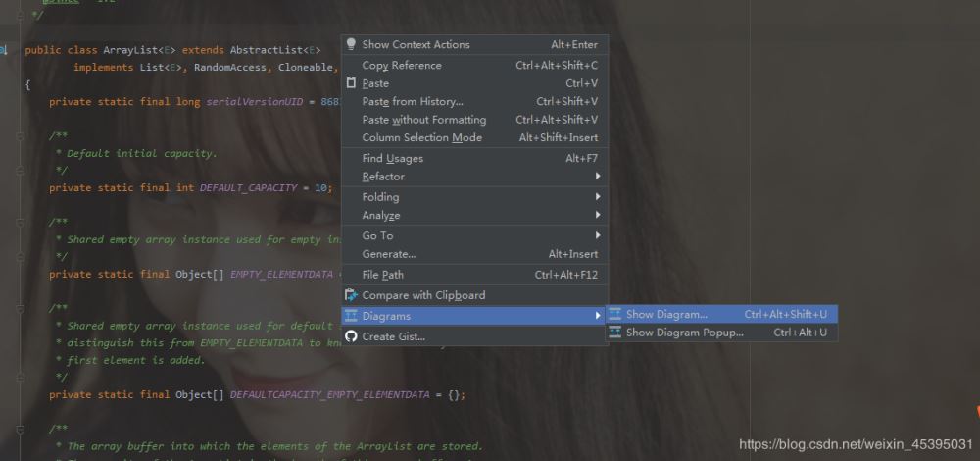
Task: Click the EMPTY_ELEMENTDATA field declaration
Action: pos(282,274)
